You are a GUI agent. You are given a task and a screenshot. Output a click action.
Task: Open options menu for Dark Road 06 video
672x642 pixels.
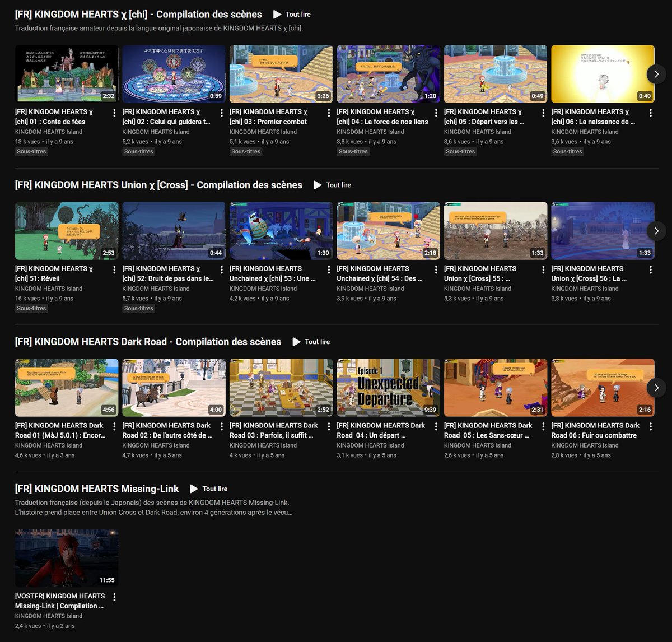click(x=651, y=426)
